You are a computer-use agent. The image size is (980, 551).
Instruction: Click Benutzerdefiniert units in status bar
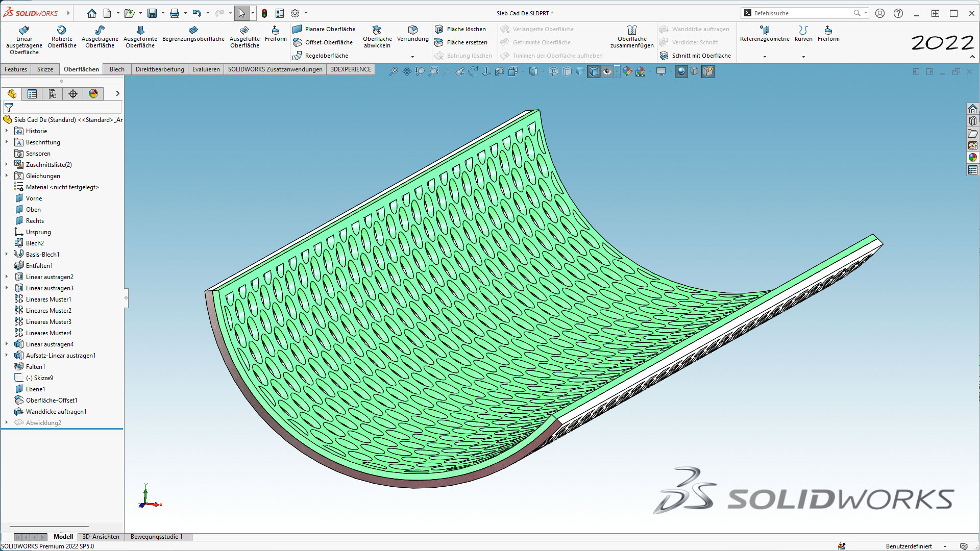pos(909,546)
